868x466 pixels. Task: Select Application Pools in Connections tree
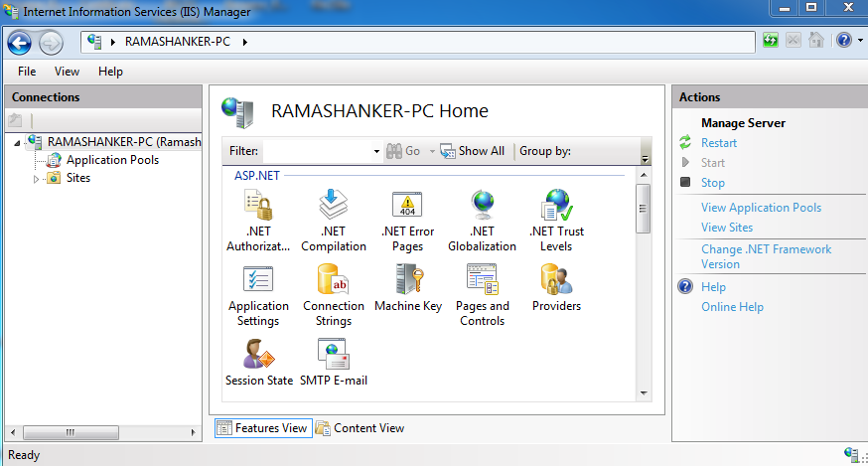112,160
